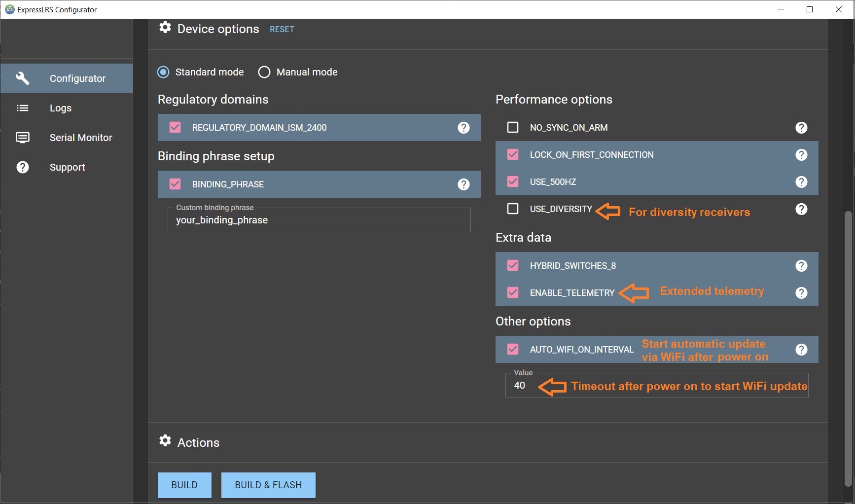Open the Logs section
This screenshot has width=855, height=504.
click(x=67, y=108)
